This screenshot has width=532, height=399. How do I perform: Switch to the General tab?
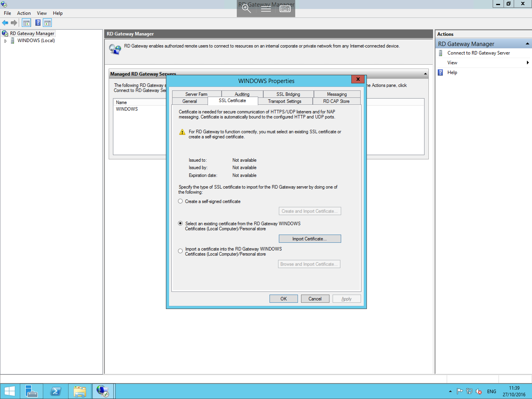[x=189, y=101]
